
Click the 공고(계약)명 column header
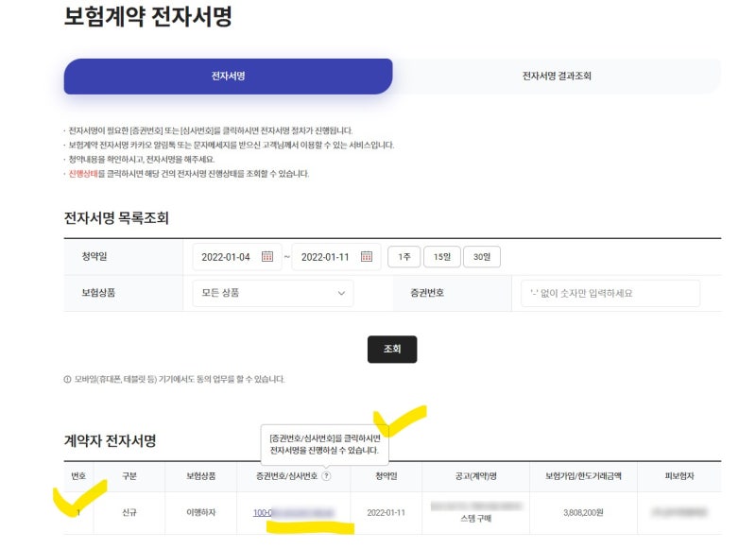[476, 476]
